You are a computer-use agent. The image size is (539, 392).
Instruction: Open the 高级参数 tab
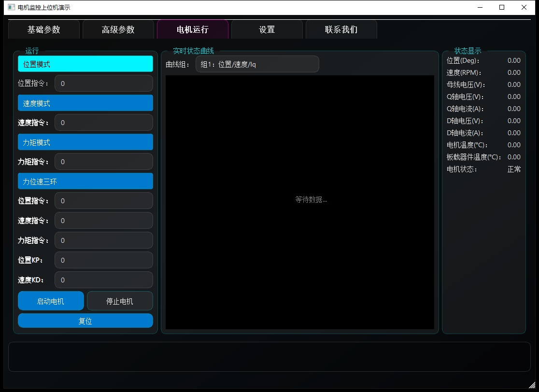tap(118, 29)
